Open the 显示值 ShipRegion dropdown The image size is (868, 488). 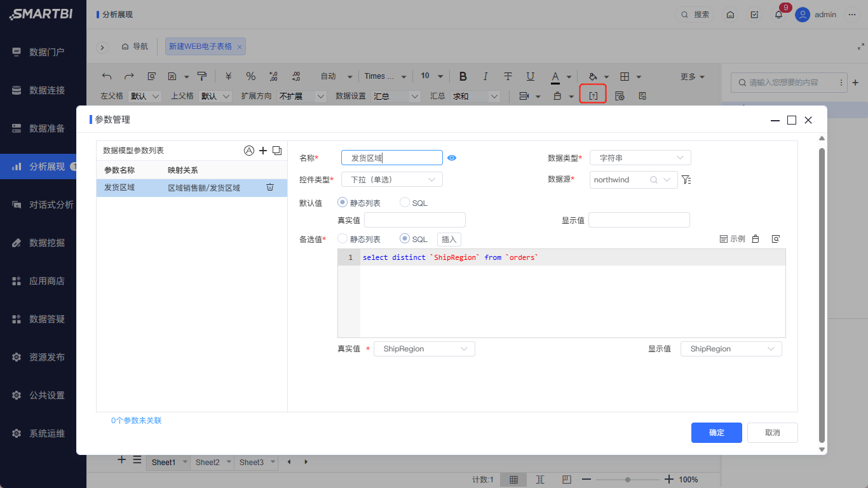pyautogui.click(x=731, y=349)
